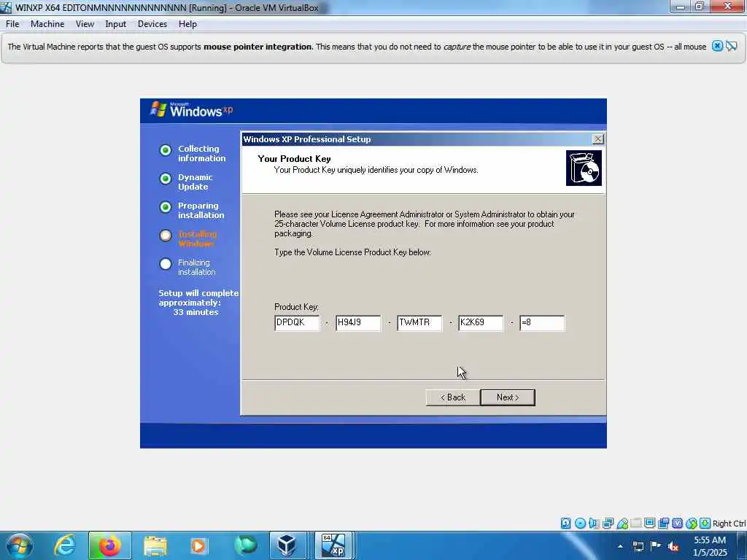
Task: Show hidden tray icons arrow
Action: point(620,546)
